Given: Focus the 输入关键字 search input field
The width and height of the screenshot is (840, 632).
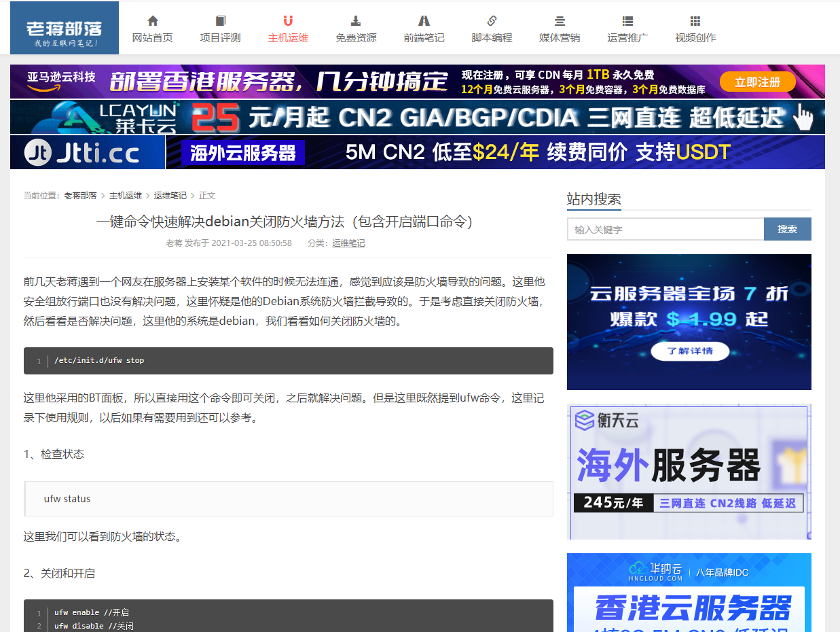Looking at the screenshot, I should (665, 230).
